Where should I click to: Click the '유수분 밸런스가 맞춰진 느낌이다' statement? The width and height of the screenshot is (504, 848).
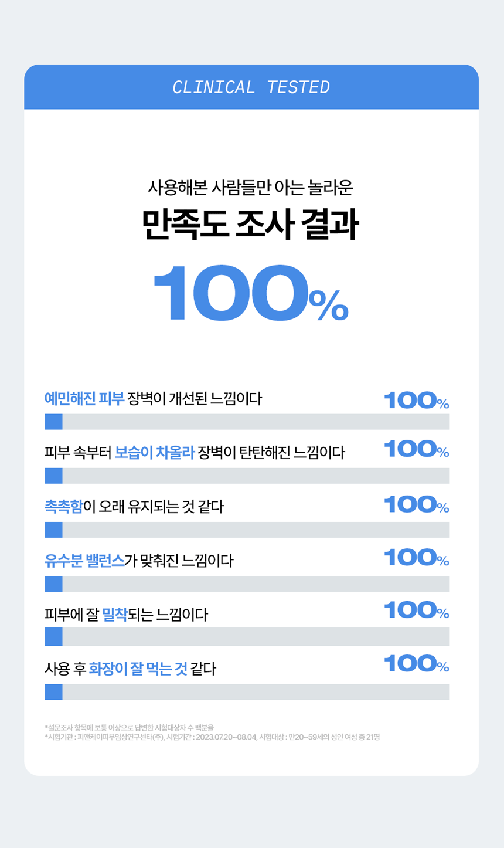(139, 561)
